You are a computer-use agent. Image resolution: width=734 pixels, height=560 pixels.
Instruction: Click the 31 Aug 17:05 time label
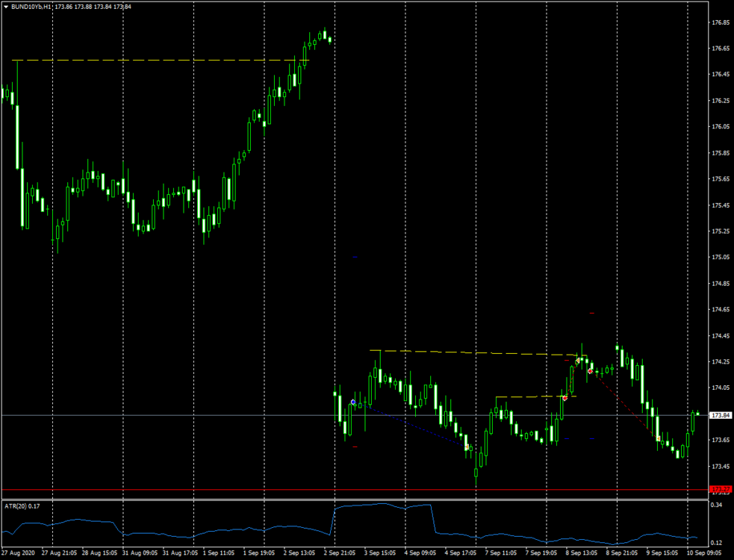(180, 553)
